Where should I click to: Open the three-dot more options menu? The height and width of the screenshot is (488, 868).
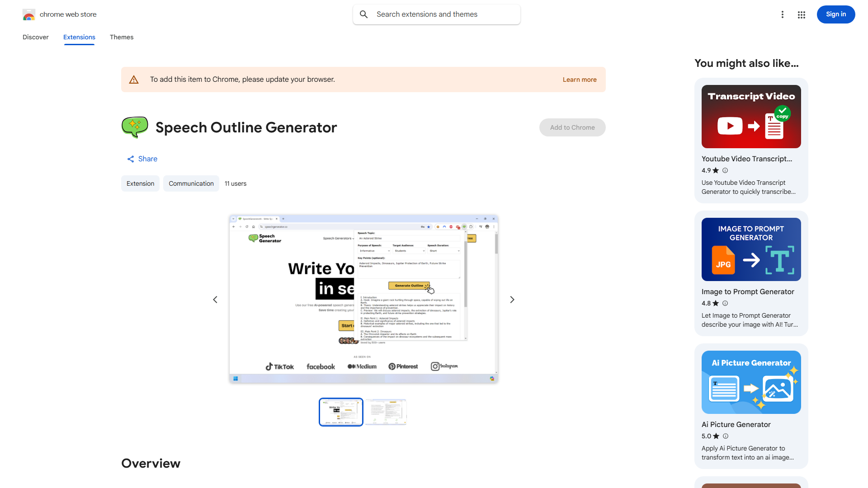[x=783, y=14]
